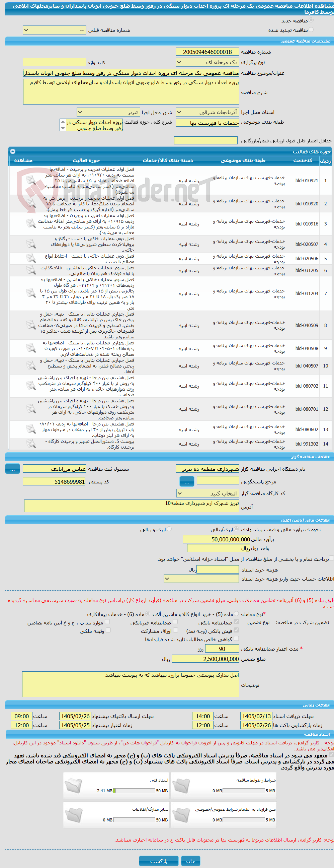Step up the شرح کلی حوزه فعالیت list arrow
Viewport: 334px width, 868px height.
pyautogui.click(x=63, y=122)
